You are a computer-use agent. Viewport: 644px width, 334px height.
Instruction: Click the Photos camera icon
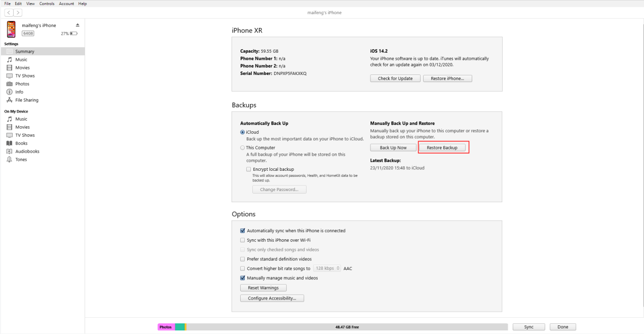click(x=9, y=84)
